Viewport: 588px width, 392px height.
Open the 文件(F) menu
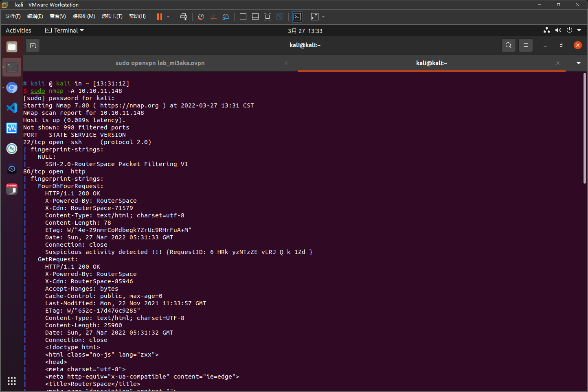click(x=13, y=16)
